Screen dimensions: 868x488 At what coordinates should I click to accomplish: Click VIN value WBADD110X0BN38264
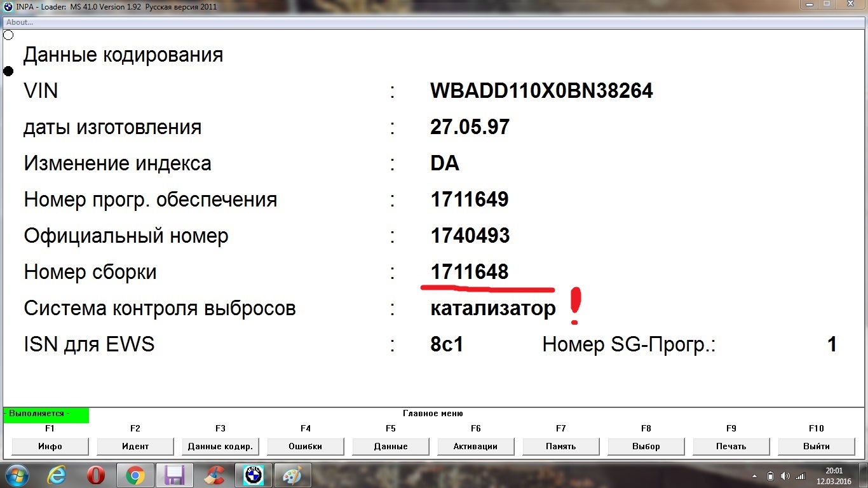[541, 91]
